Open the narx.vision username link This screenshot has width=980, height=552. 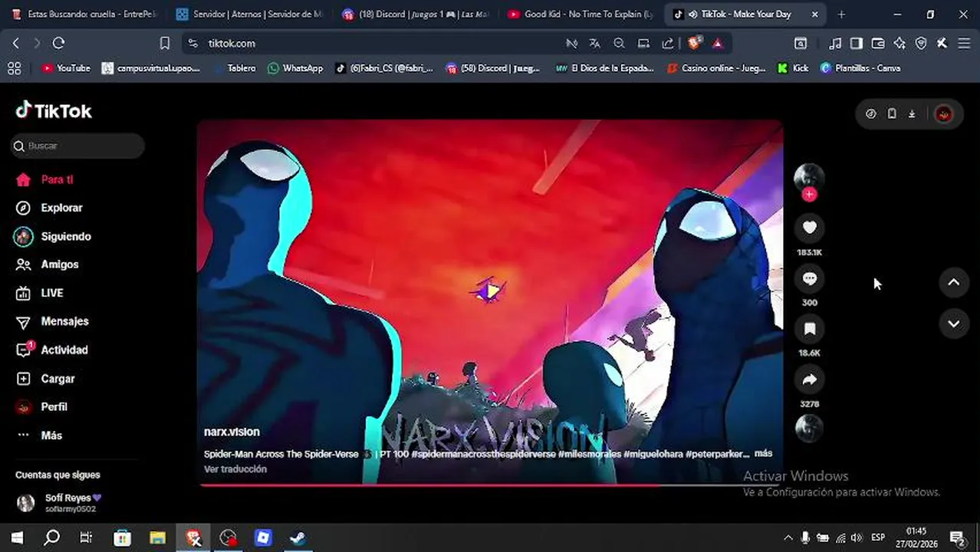tap(232, 432)
